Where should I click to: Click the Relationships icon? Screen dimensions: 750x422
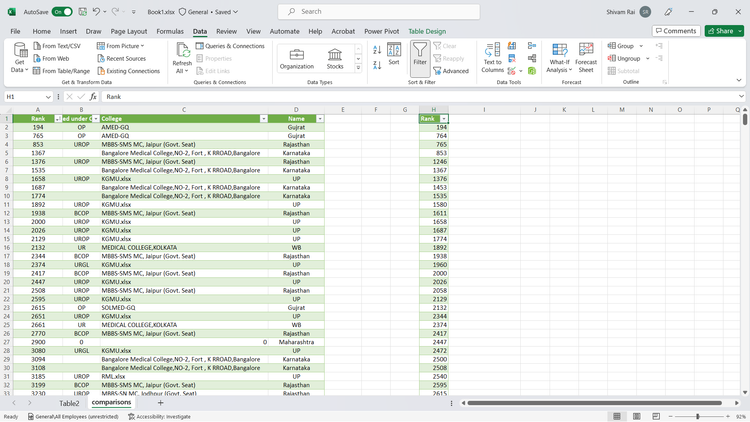532,58
